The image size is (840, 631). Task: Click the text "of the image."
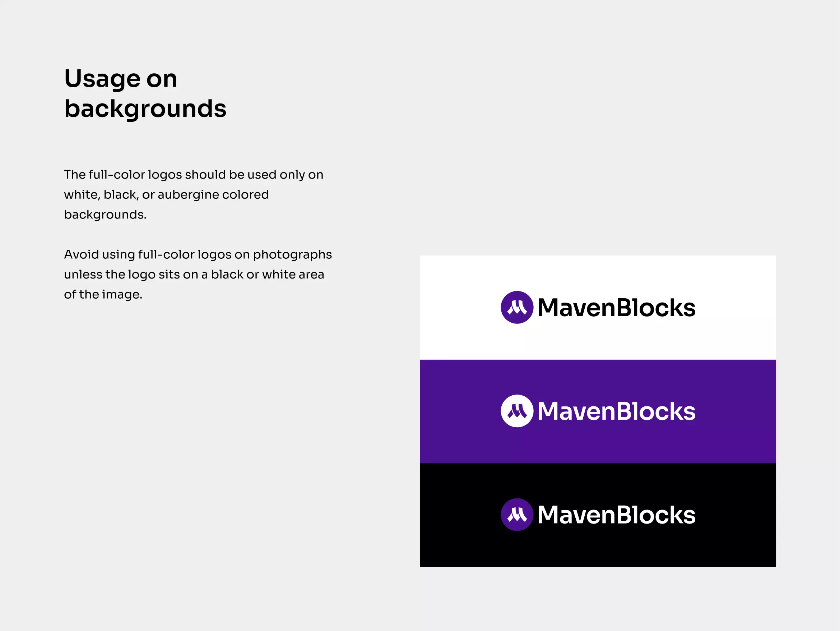coord(103,294)
